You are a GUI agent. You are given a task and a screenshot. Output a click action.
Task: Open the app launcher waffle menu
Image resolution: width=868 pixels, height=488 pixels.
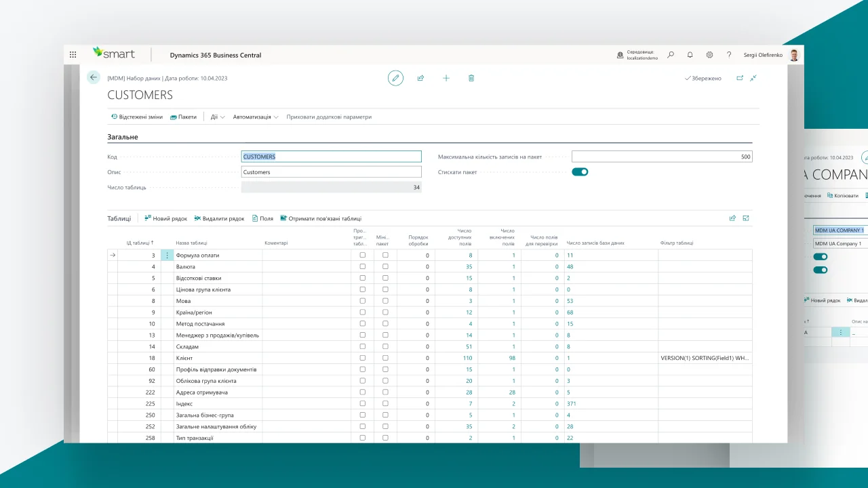click(x=73, y=55)
